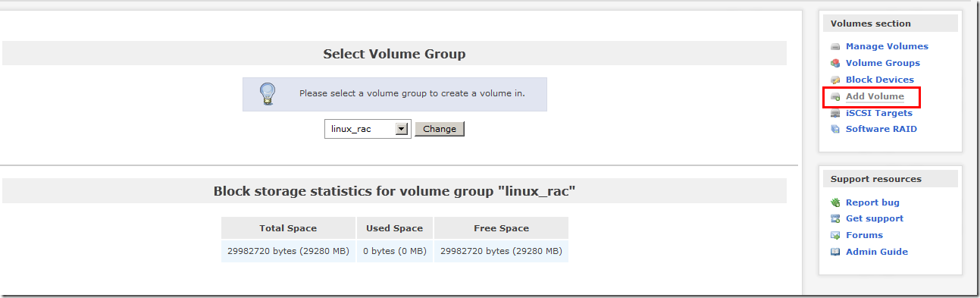Click the Free Space value 29280 MB cell
The image size is (980, 298).
tap(501, 251)
